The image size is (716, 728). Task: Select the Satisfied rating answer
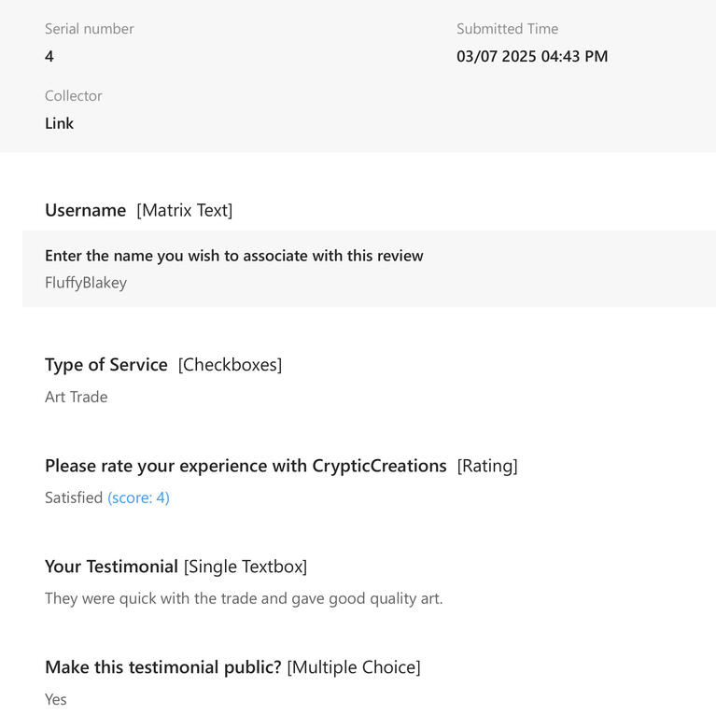coord(74,497)
